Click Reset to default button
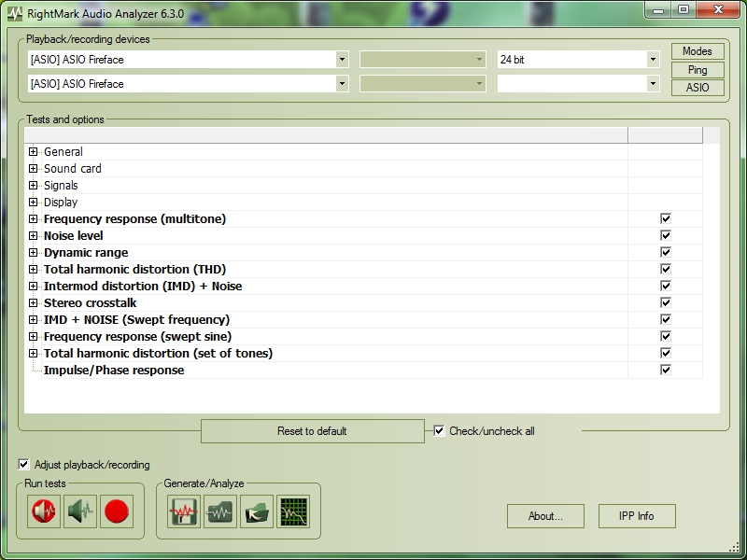747x560 pixels. [x=313, y=431]
